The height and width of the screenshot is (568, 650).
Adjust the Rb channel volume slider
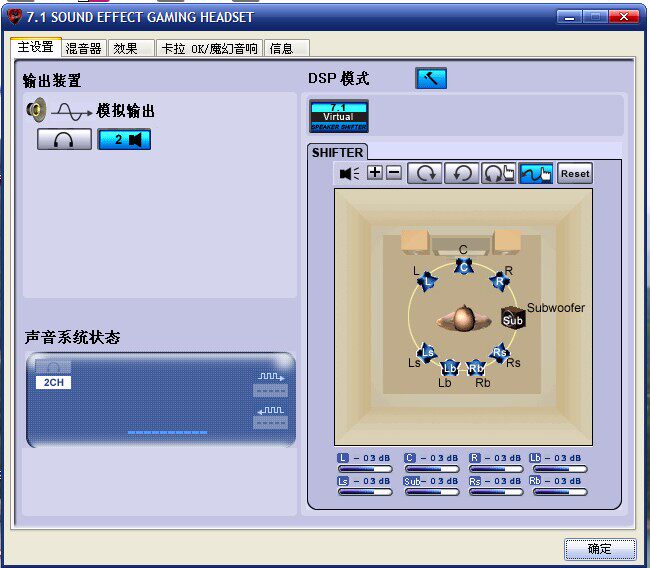tap(560, 492)
